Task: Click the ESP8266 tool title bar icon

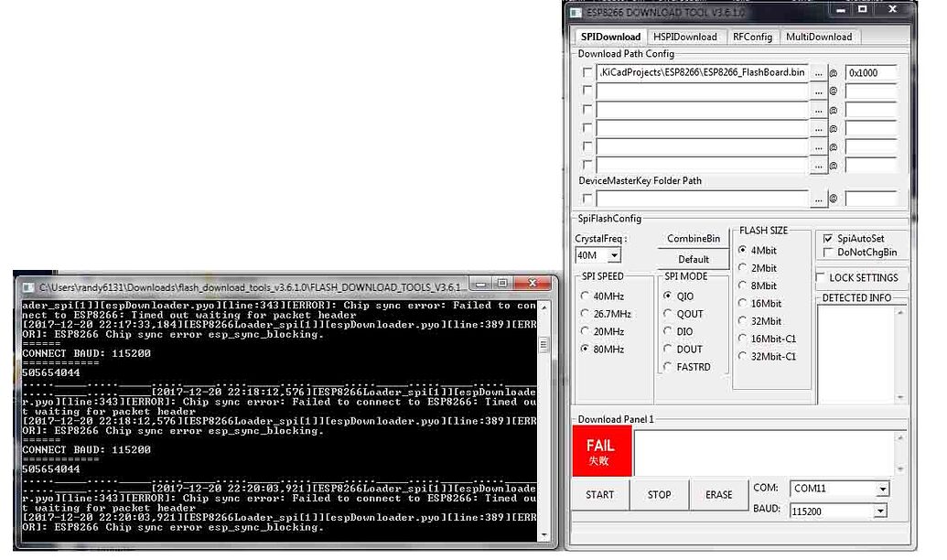Action: tap(576, 13)
